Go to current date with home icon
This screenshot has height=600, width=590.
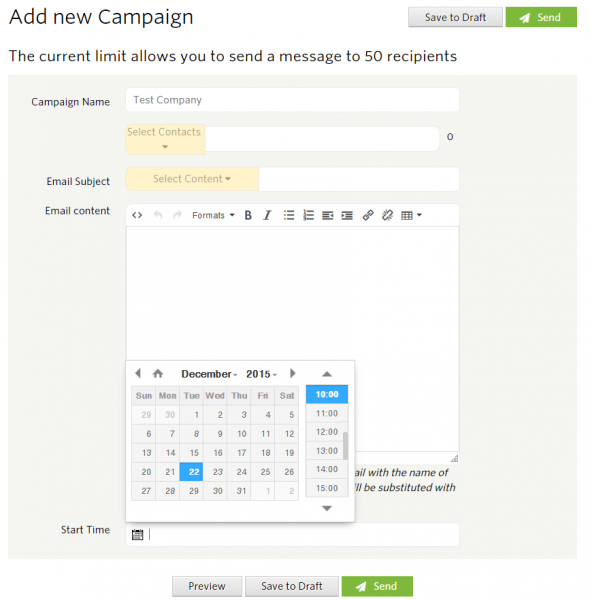(158, 373)
